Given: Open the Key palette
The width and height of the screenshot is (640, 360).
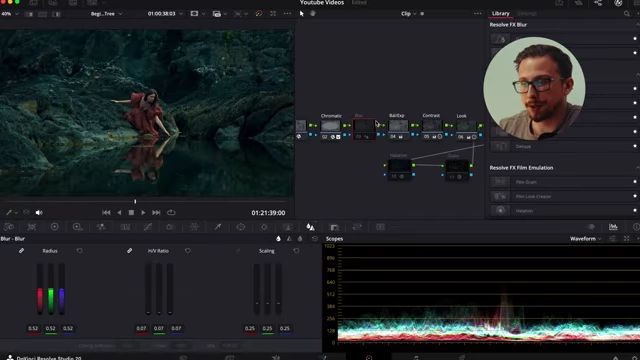Looking at the screenshot, I should point(334,227).
